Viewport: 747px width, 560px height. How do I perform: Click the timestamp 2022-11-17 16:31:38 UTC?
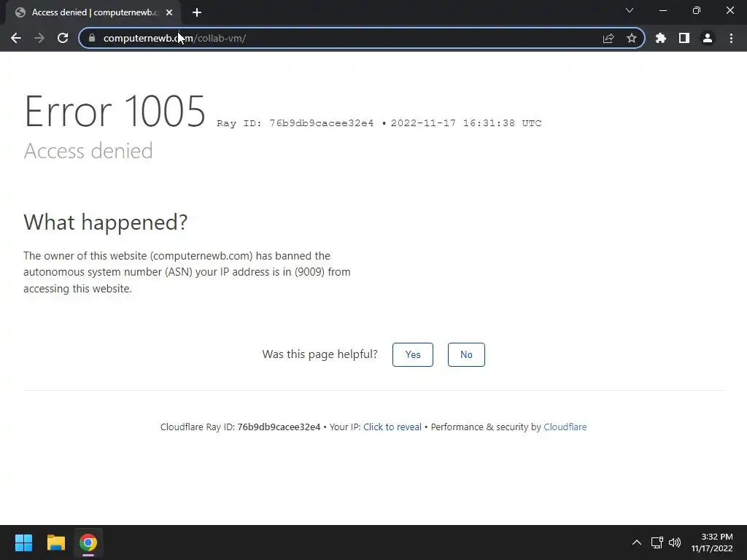coord(466,123)
